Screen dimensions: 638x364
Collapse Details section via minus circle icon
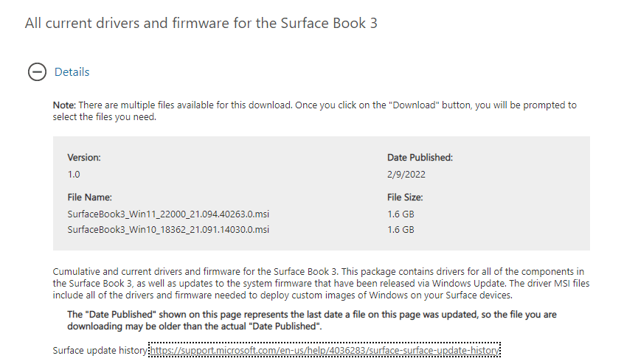(x=37, y=72)
